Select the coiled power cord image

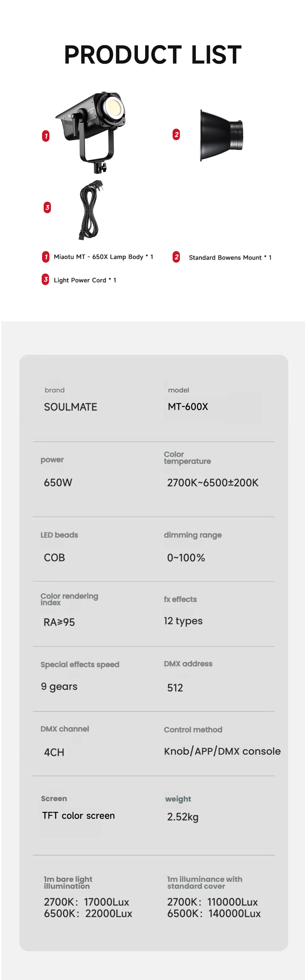coord(90,210)
